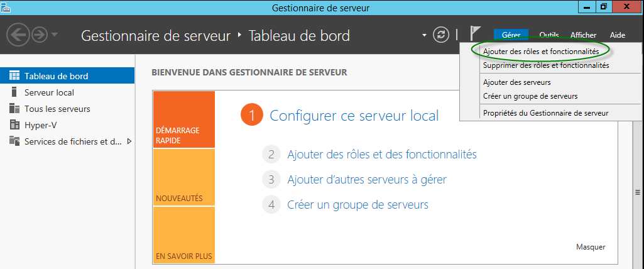Open the Aide menu
The width and height of the screenshot is (644, 269).
tap(618, 35)
